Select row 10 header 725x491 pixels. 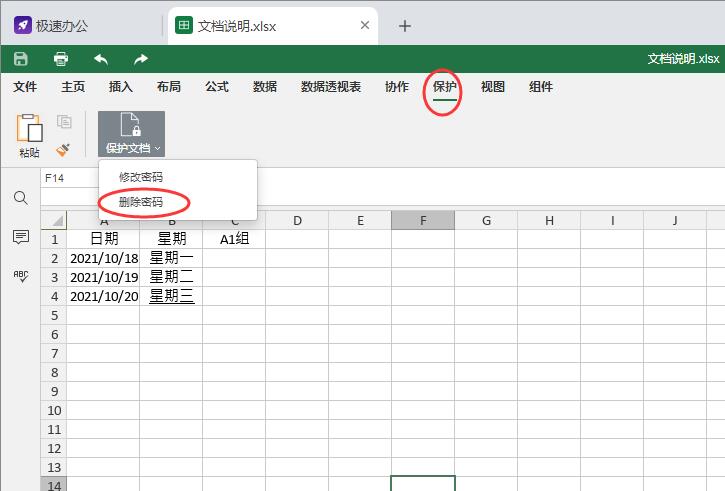pos(54,410)
